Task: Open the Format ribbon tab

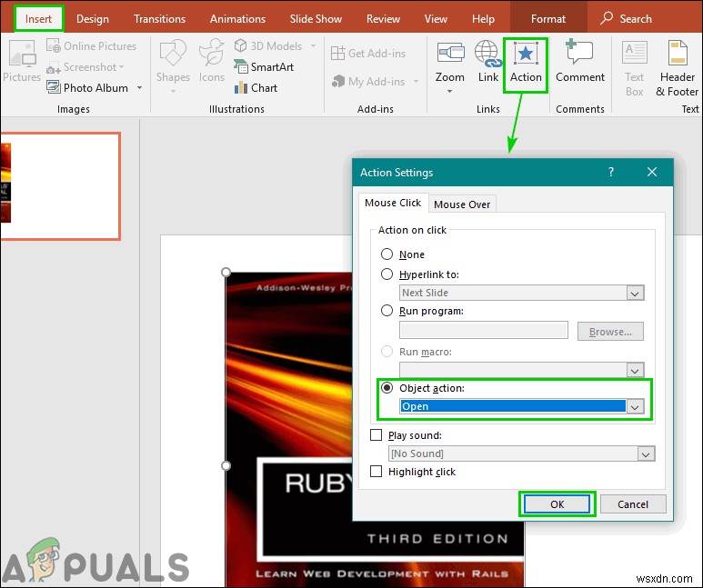Action: pos(547,19)
